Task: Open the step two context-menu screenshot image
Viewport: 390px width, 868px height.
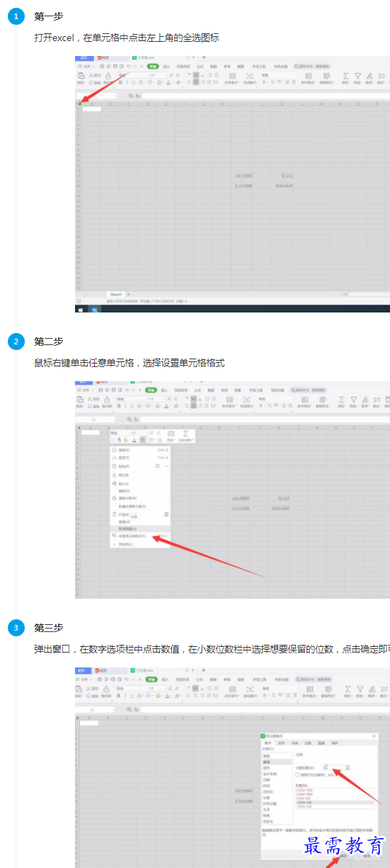Action: [232, 489]
